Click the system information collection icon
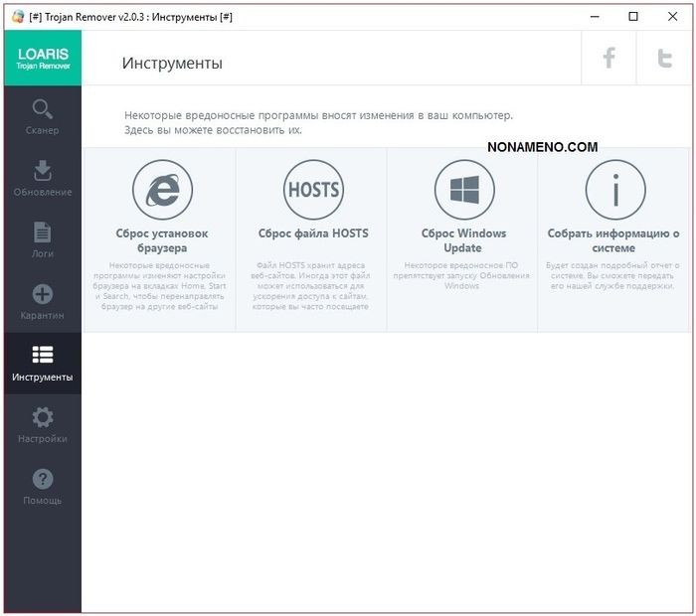The height and width of the screenshot is (616, 696). click(x=614, y=189)
